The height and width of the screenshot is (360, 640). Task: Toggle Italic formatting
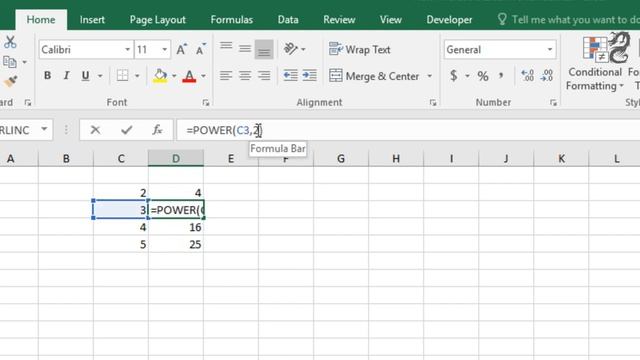pyautogui.click(x=66, y=76)
